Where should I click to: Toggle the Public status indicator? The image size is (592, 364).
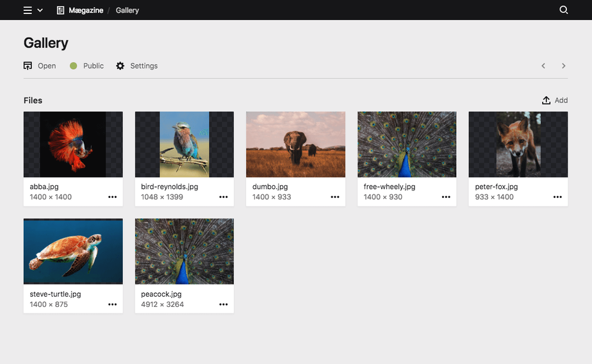click(x=73, y=66)
